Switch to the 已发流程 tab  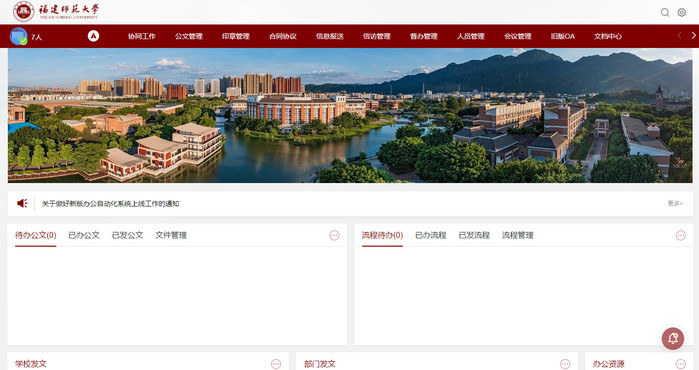click(474, 235)
